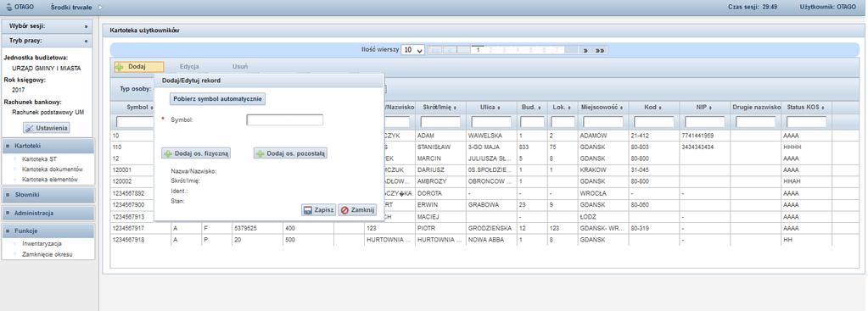Click the Zapisz button
Viewport: 868px width, 311px height.
click(318, 210)
